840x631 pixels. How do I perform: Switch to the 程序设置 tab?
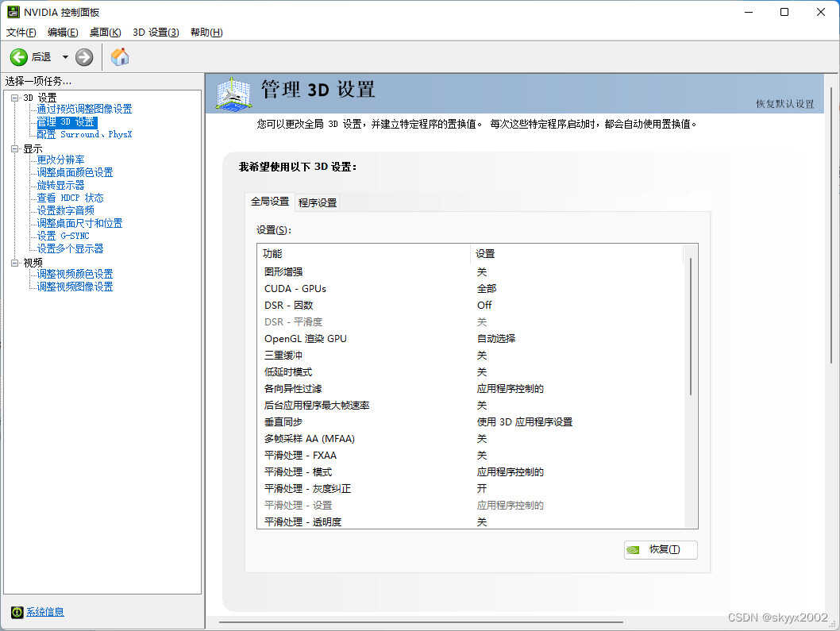[x=318, y=202]
